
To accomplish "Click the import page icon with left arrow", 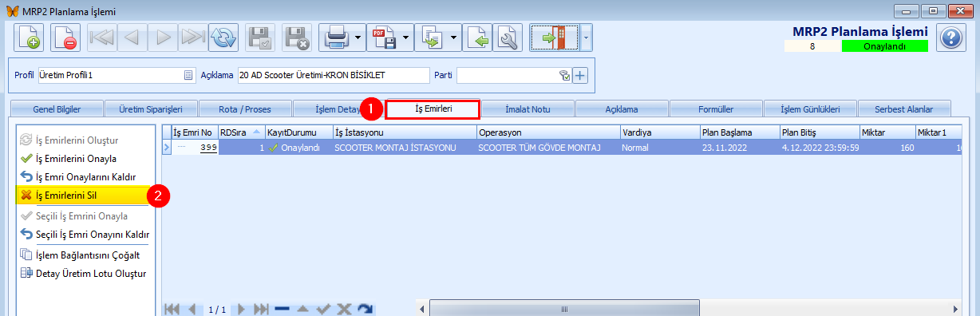I will click(478, 38).
